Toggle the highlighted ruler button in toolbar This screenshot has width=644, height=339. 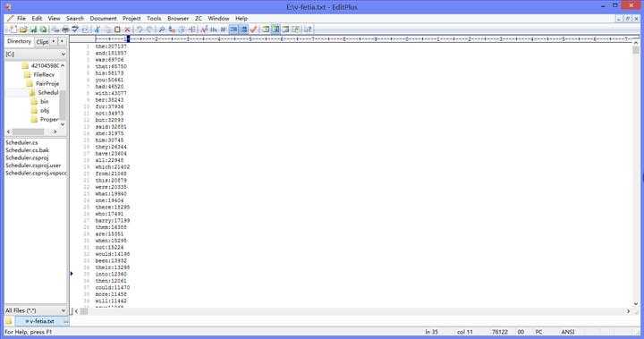[x=233, y=30]
